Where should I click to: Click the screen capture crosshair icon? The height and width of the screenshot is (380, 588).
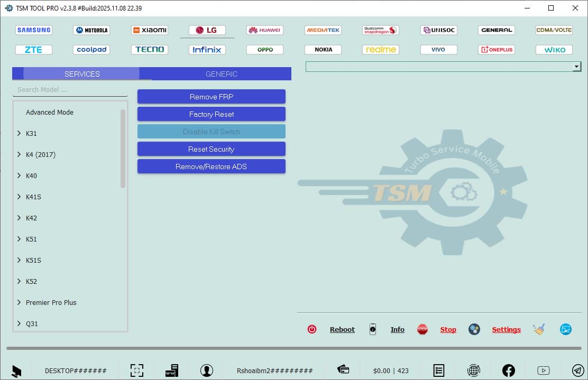(x=137, y=370)
